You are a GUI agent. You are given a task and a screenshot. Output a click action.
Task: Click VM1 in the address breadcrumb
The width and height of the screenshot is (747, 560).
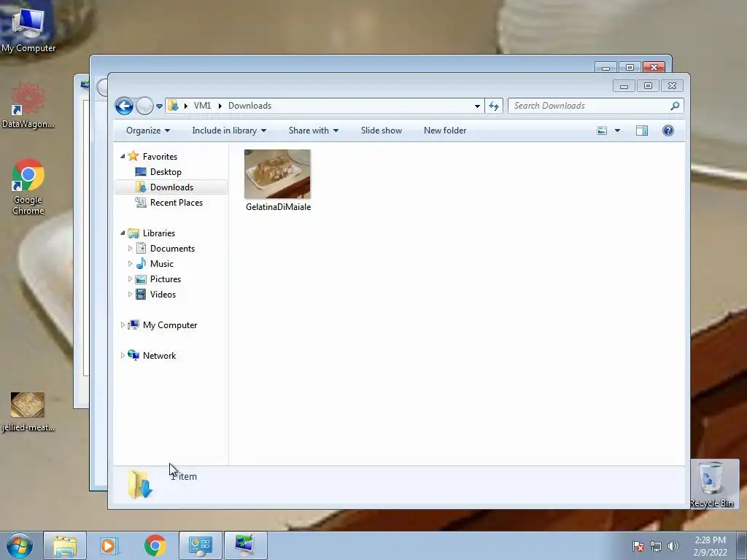pyautogui.click(x=203, y=106)
